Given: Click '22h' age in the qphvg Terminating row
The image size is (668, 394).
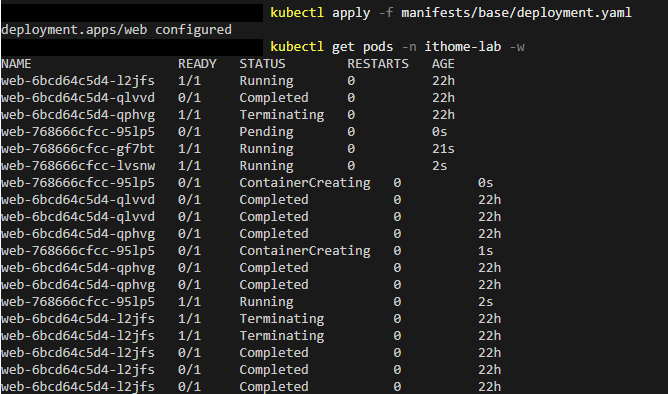Looking at the screenshot, I should (443, 115).
